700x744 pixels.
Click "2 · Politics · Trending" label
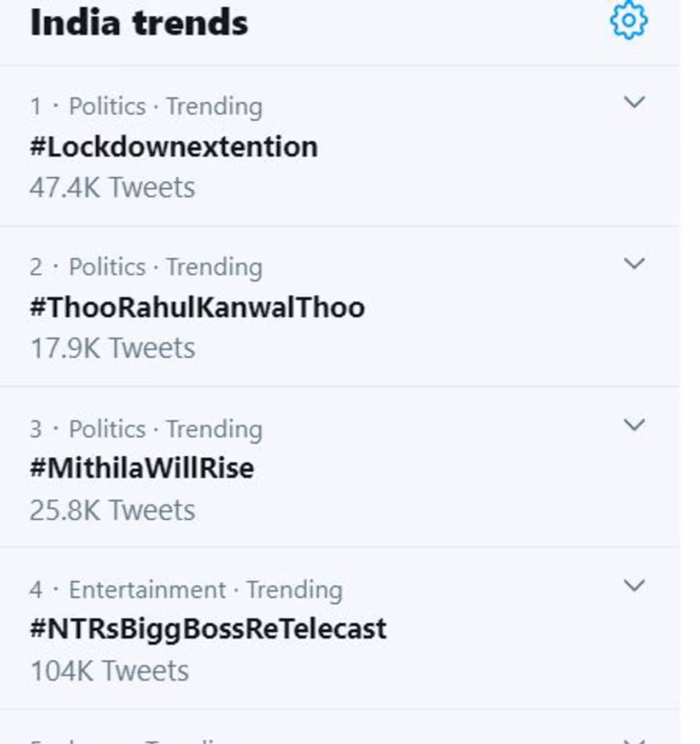click(x=146, y=267)
